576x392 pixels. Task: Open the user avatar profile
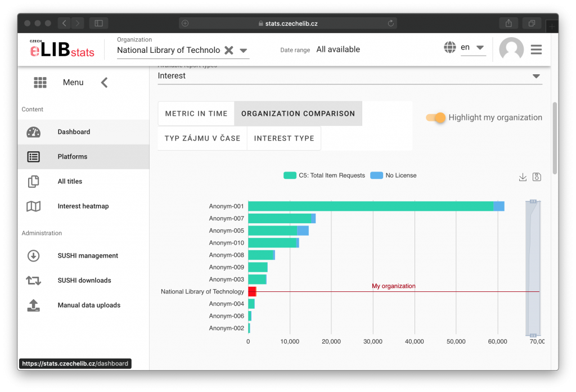(511, 49)
